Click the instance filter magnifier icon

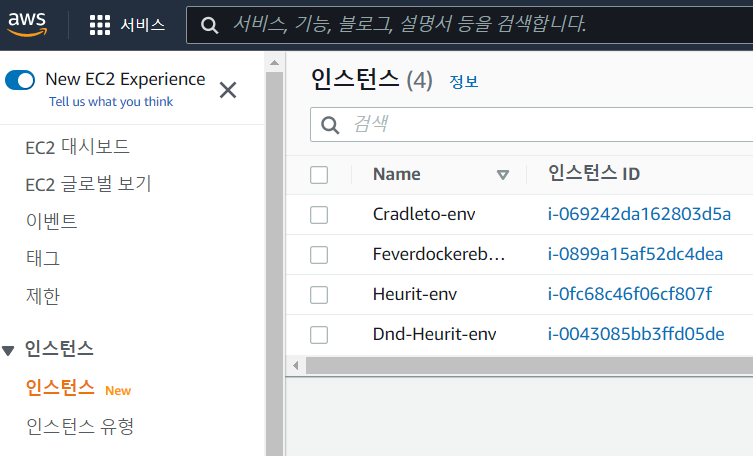330,125
